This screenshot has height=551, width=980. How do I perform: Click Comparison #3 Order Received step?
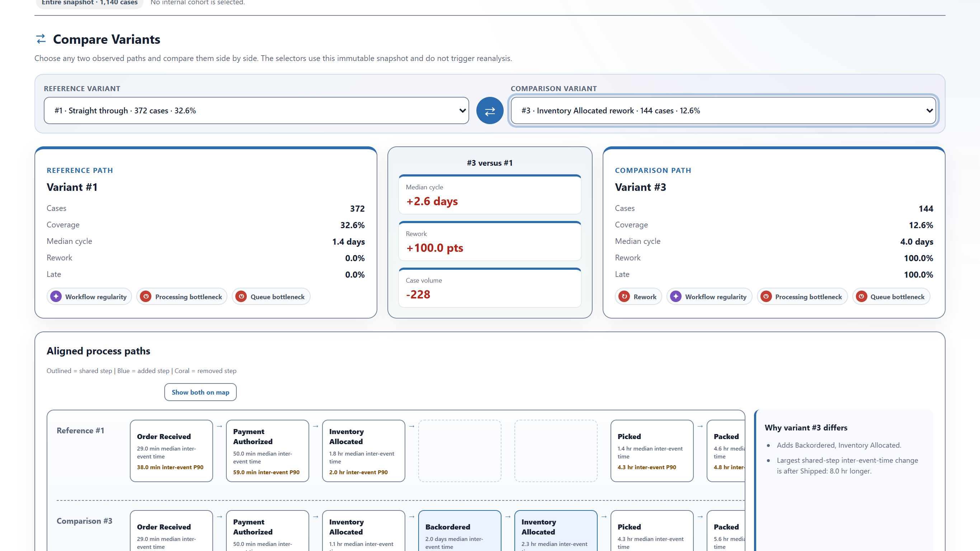(x=171, y=531)
